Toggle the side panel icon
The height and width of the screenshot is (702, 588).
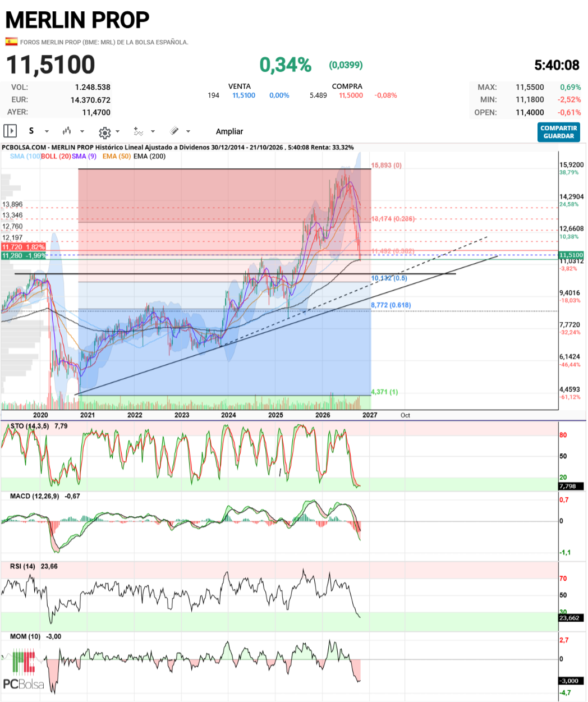(10, 131)
